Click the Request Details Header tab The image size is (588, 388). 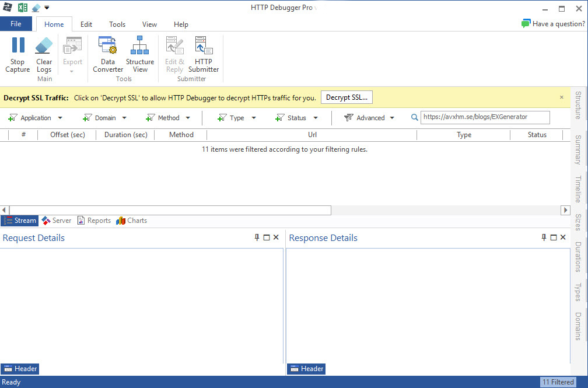coord(20,369)
